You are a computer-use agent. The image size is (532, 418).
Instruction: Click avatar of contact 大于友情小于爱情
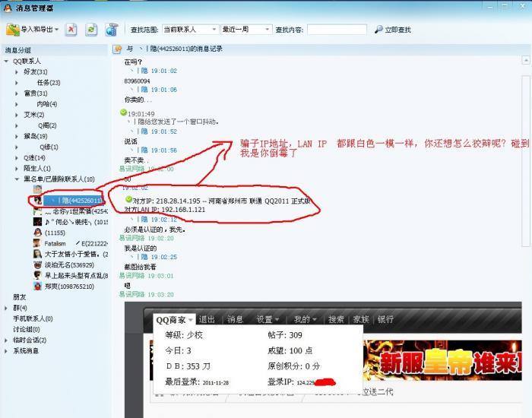pos(37,254)
